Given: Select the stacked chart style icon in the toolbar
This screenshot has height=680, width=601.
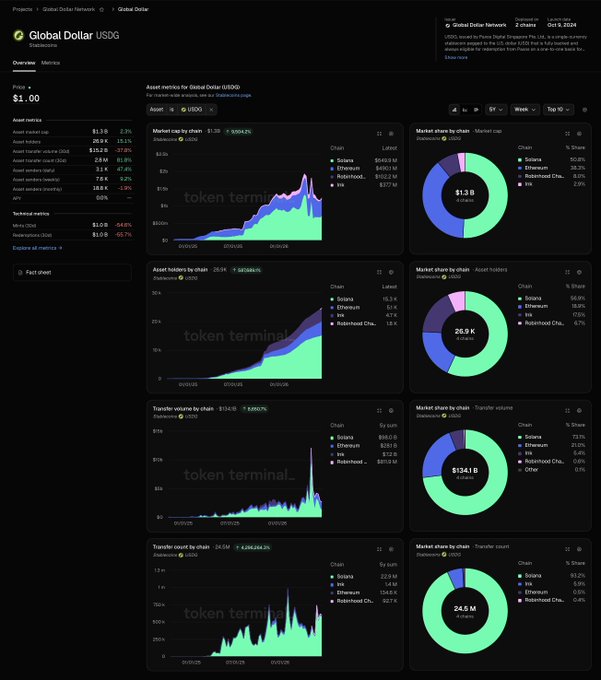Looking at the screenshot, I should pyautogui.click(x=454, y=110).
